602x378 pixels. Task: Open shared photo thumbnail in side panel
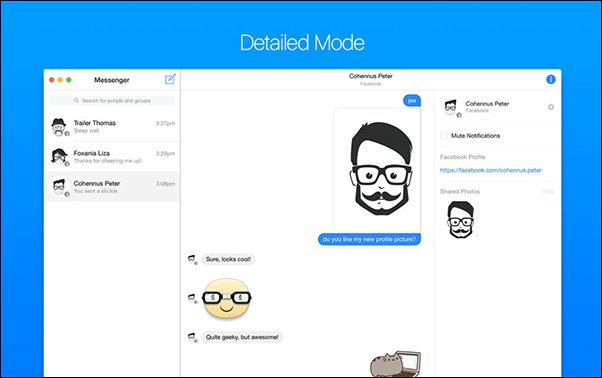tap(461, 220)
